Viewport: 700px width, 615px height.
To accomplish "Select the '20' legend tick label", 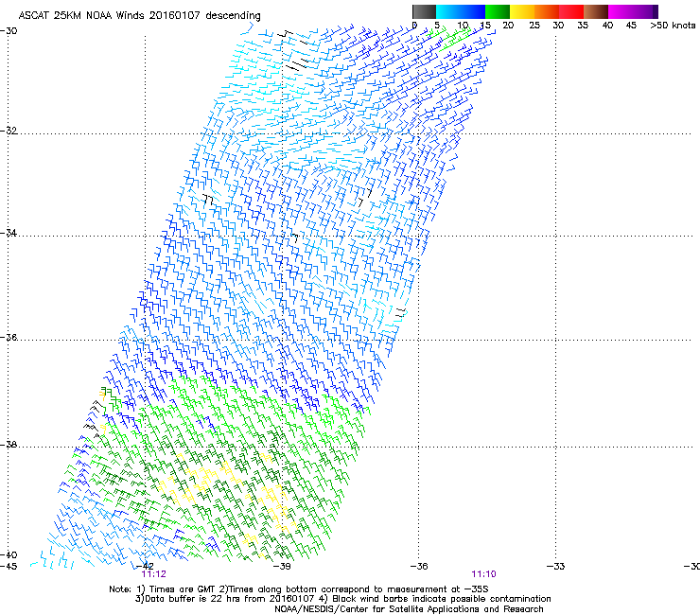I will pos(508,26).
